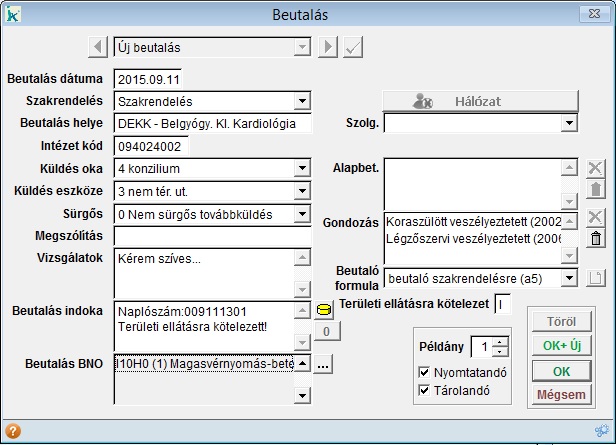616x445 pixels.
Task: Click the next record arrow button
Action: point(328,47)
